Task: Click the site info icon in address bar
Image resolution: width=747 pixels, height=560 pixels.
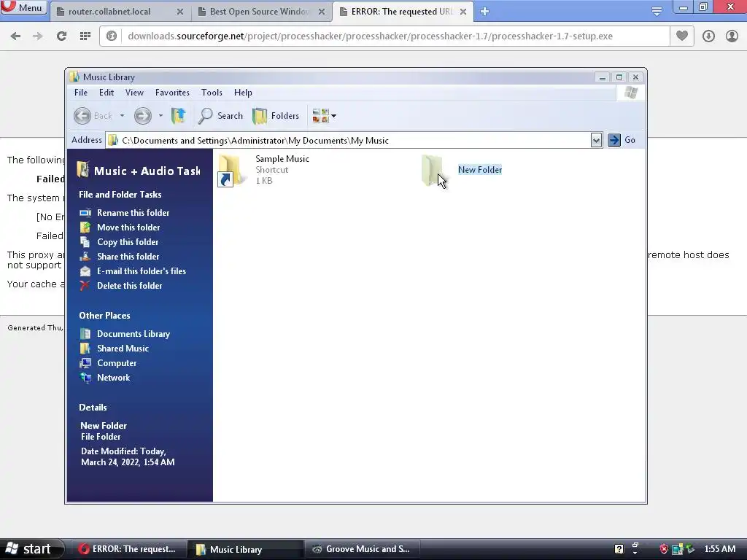Action: tap(112, 36)
